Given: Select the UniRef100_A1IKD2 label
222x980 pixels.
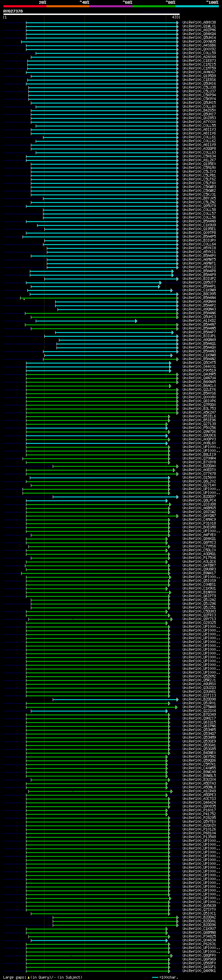Looking at the screenshot, I should click(x=199, y=321).
